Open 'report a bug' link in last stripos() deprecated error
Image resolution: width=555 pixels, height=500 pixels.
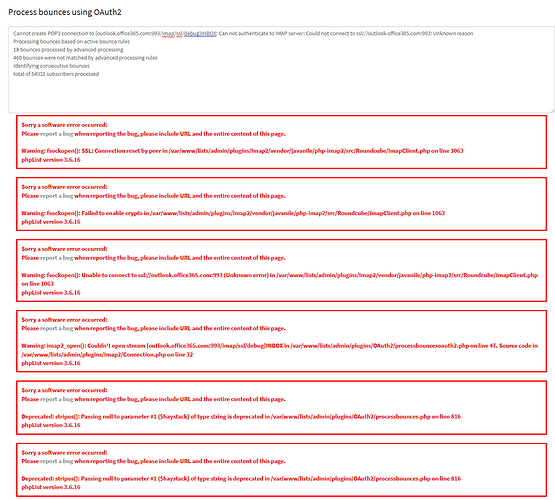(x=57, y=461)
